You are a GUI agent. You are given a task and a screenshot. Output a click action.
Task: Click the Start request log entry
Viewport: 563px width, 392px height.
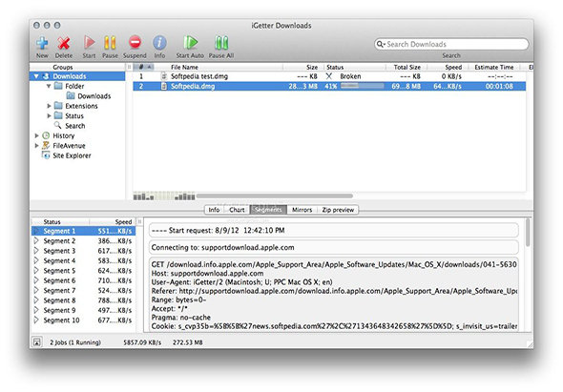[x=334, y=230]
